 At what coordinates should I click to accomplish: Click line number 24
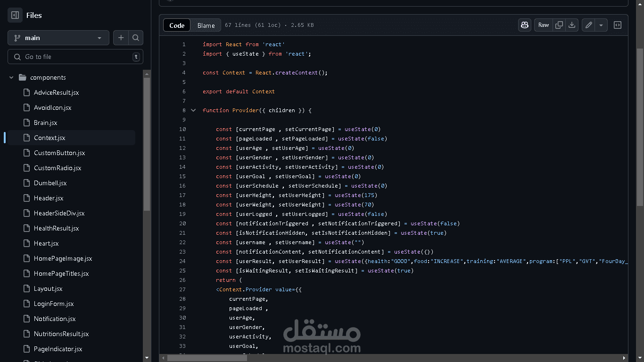[182, 261]
